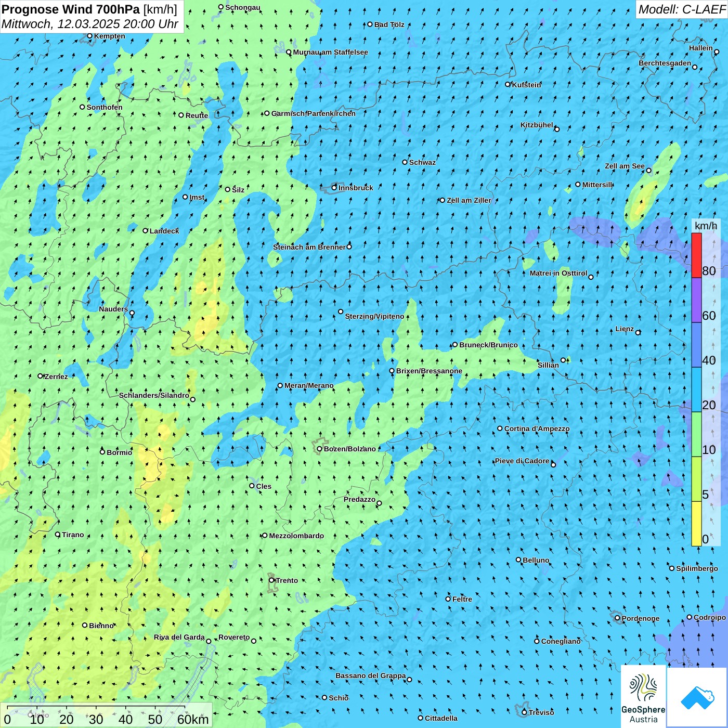Click the date 'Mittwoch, 12.03.2025 20:00 Uhr'
The height and width of the screenshot is (728, 728).
click(90, 24)
